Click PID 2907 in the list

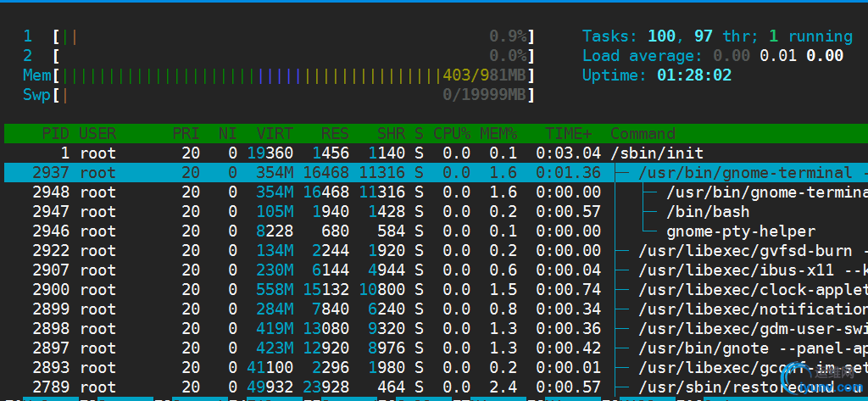tap(51, 270)
